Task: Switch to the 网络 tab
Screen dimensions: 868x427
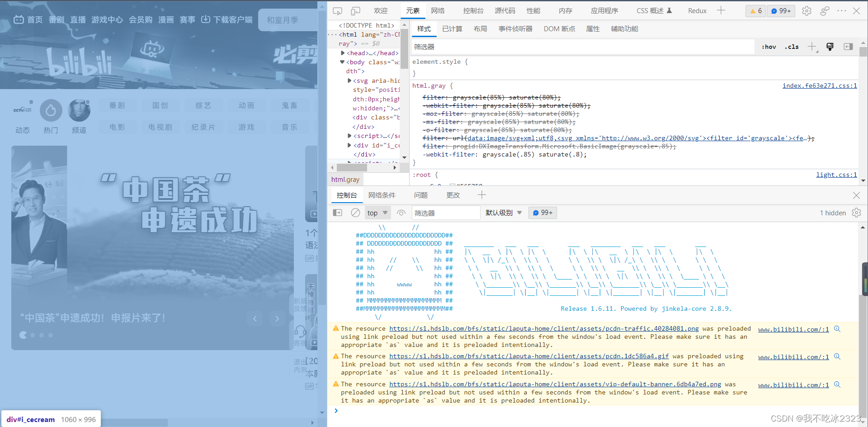Action: 438,11
